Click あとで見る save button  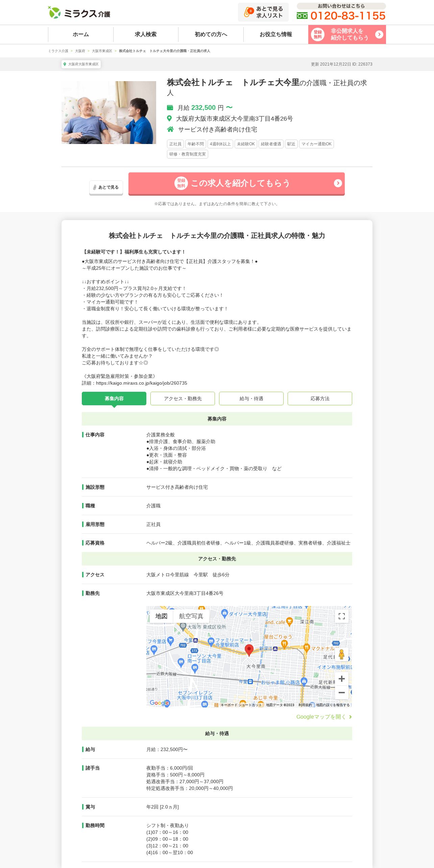pyautogui.click(x=106, y=188)
